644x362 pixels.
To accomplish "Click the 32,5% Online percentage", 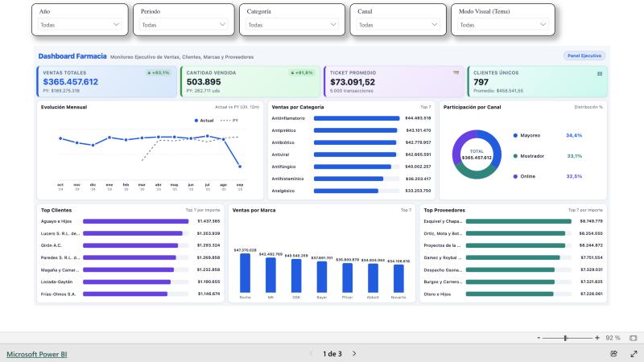I will click(x=574, y=176).
